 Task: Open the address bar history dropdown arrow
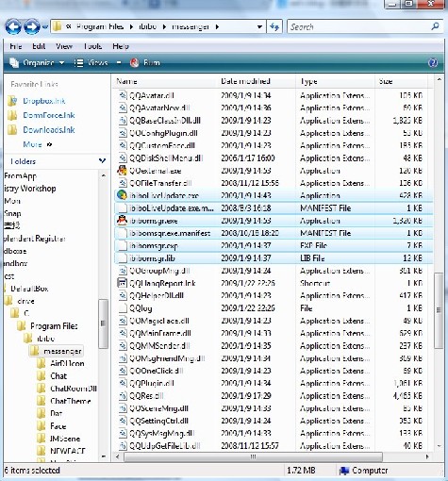pyautogui.click(x=259, y=27)
